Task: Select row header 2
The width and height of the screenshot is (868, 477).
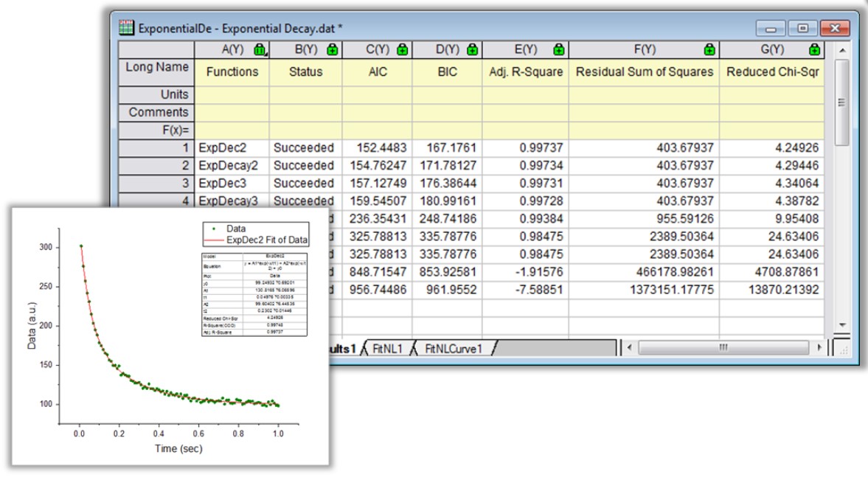Action: (x=156, y=165)
